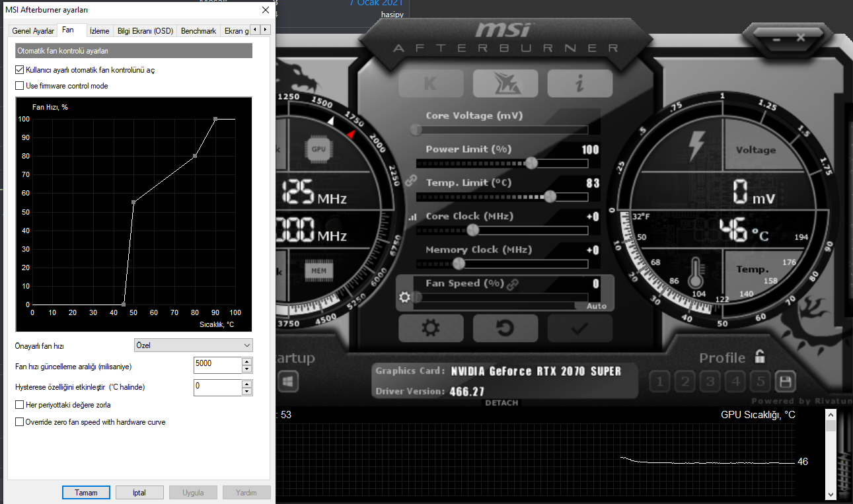Click the hysteresis input field
853x504 pixels.
pos(217,387)
